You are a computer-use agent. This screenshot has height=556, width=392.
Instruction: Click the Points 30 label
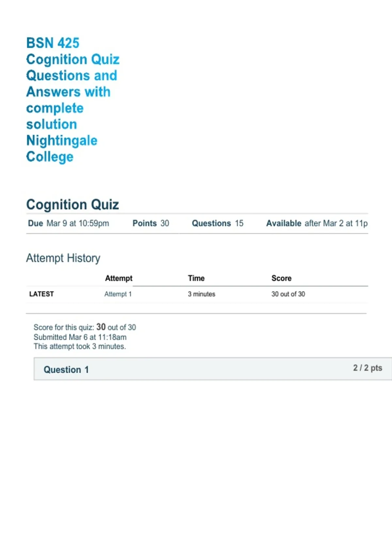click(151, 223)
